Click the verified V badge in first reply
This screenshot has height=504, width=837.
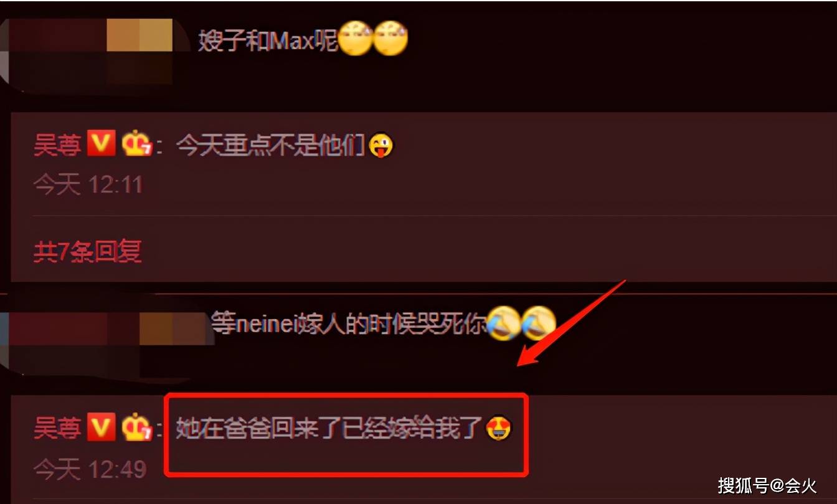pos(101,144)
